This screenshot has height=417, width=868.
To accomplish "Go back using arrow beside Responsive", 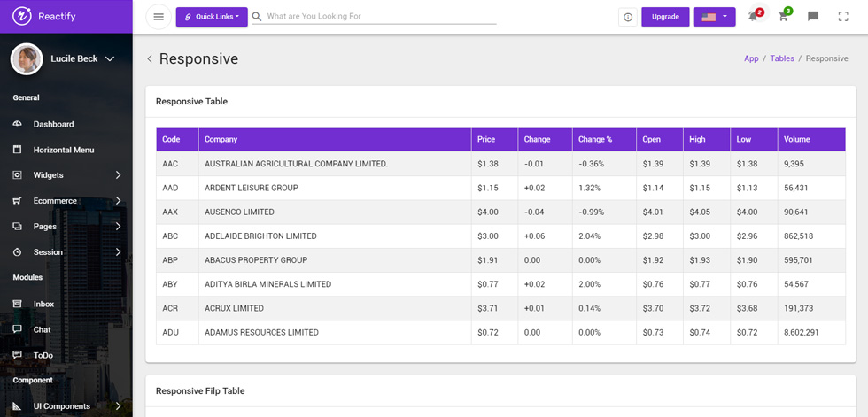I will pyautogui.click(x=150, y=58).
